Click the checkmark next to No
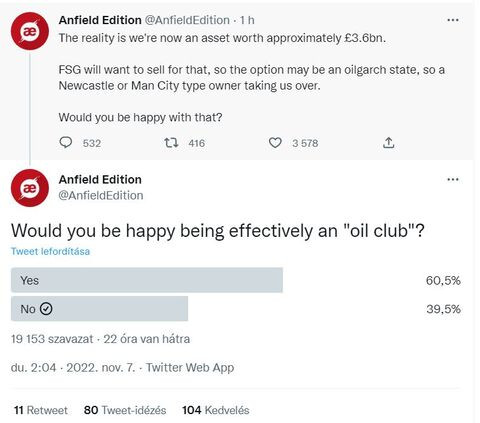 point(46,309)
